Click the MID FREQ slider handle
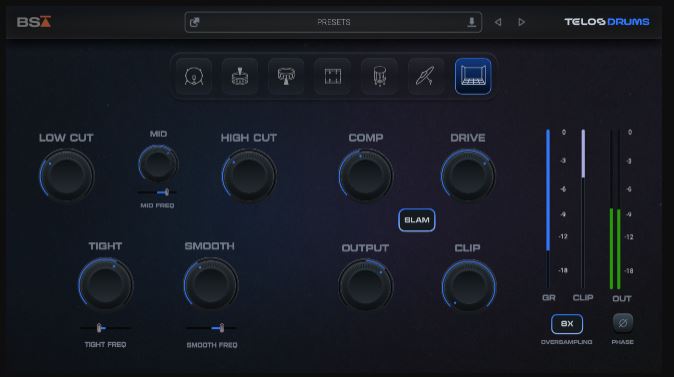The image size is (674, 377). [x=166, y=192]
